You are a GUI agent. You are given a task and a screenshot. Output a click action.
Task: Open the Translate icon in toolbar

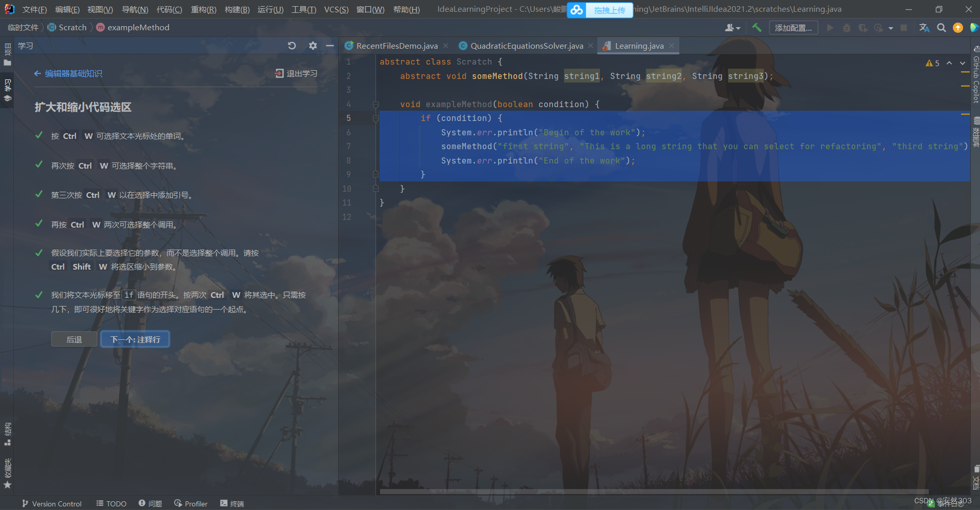tap(924, 28)
